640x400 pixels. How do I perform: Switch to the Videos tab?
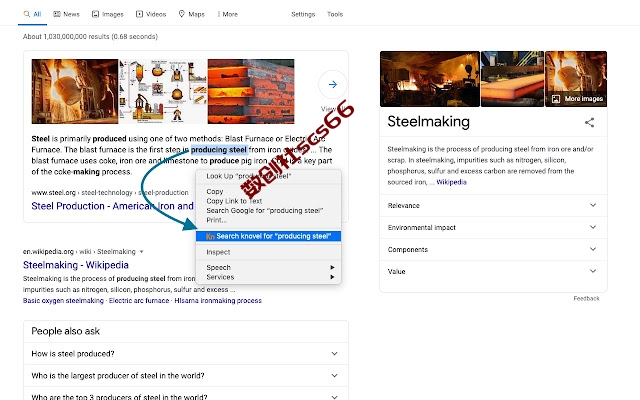pos(151,14)
